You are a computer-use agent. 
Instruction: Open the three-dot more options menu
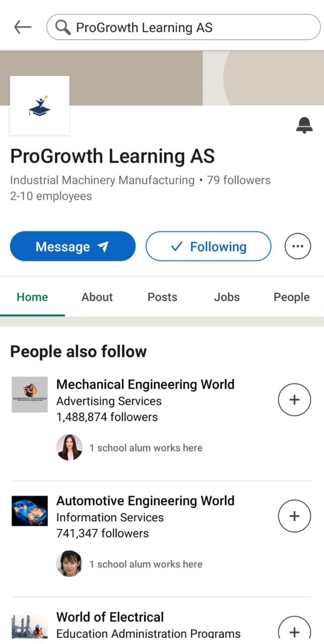[297, 247]
